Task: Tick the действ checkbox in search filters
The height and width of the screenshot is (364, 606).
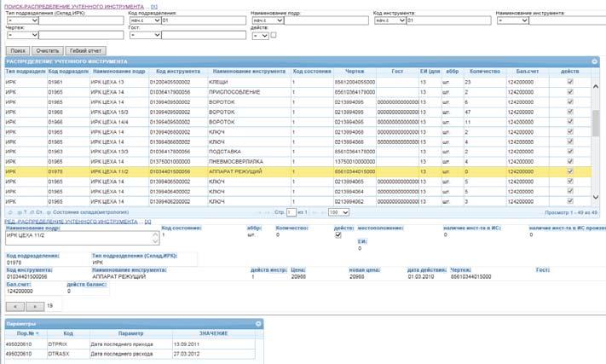Action: [x=274, y=35]
